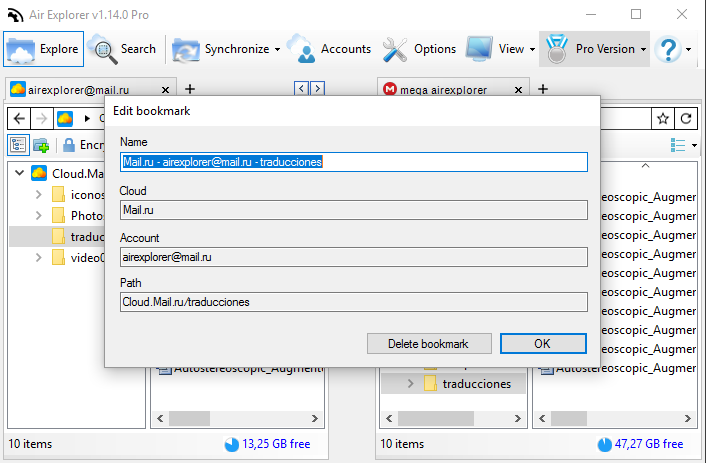Switch to airexplorer@mail.ru tab
Image resolution: width=706 pixels, height=463 pixels.
click(79, 90)
